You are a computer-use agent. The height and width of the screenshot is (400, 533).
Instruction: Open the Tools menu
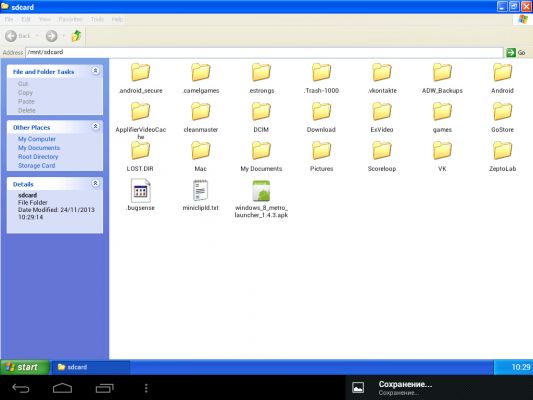(x=97, y=19)
